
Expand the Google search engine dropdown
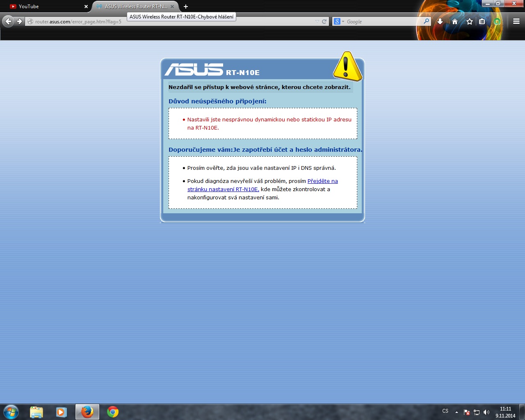pyautogui.click(x=338, y=21)
